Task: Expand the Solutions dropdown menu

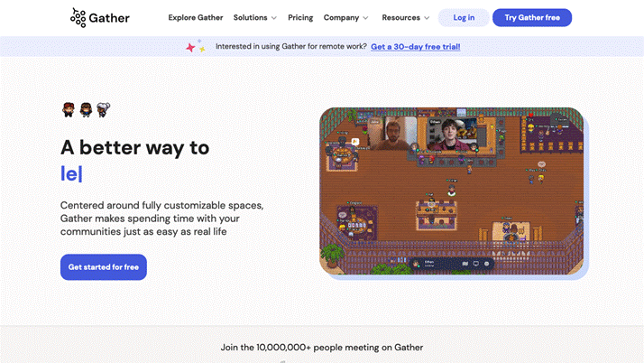Action: pos(255,18)
